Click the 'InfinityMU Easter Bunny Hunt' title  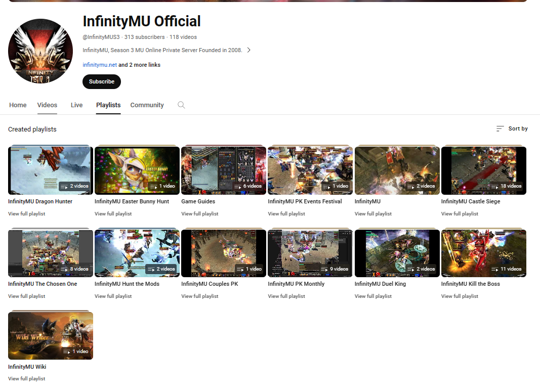click(x=132, y=201)
